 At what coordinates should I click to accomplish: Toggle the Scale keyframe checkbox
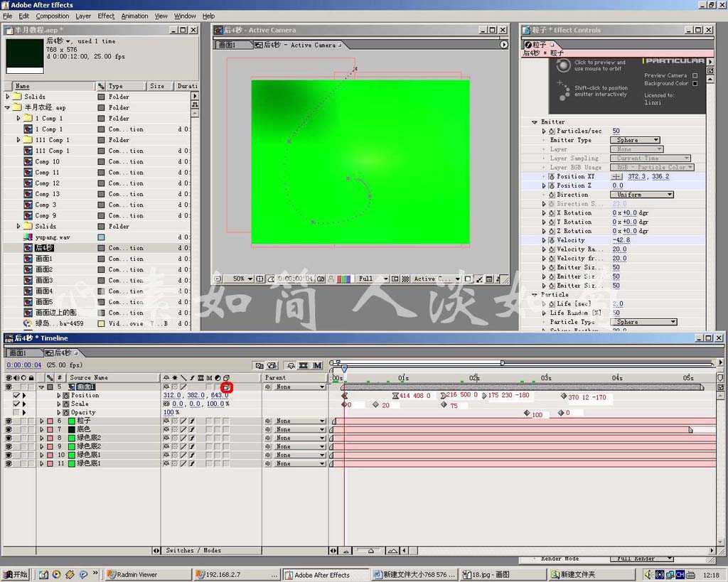point(17,404)
